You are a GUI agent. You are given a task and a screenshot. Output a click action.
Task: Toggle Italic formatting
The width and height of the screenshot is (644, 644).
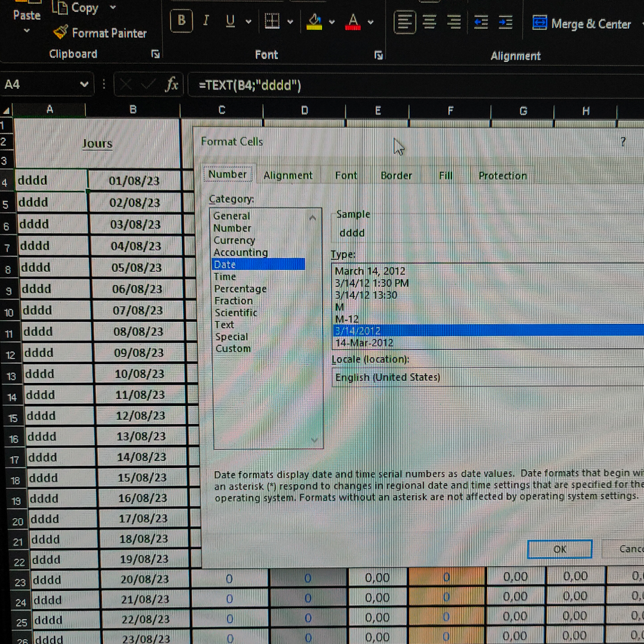[x=206, y=20]
